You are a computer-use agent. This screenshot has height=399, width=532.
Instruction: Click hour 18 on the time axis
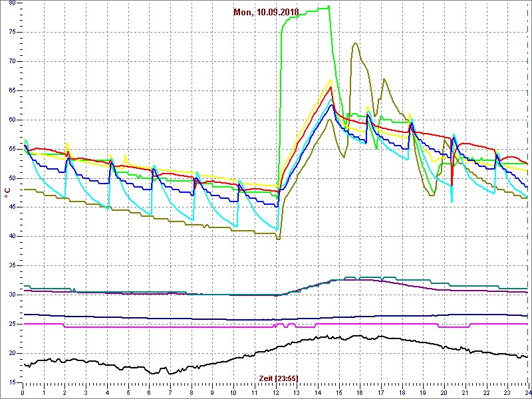tap(403, 392)
